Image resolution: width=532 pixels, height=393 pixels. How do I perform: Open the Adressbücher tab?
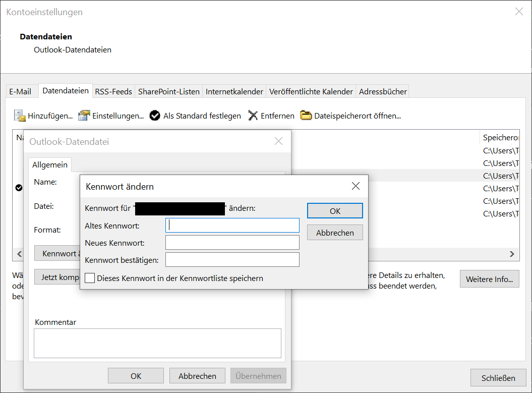pyautogui.click(x=383, y=92)
